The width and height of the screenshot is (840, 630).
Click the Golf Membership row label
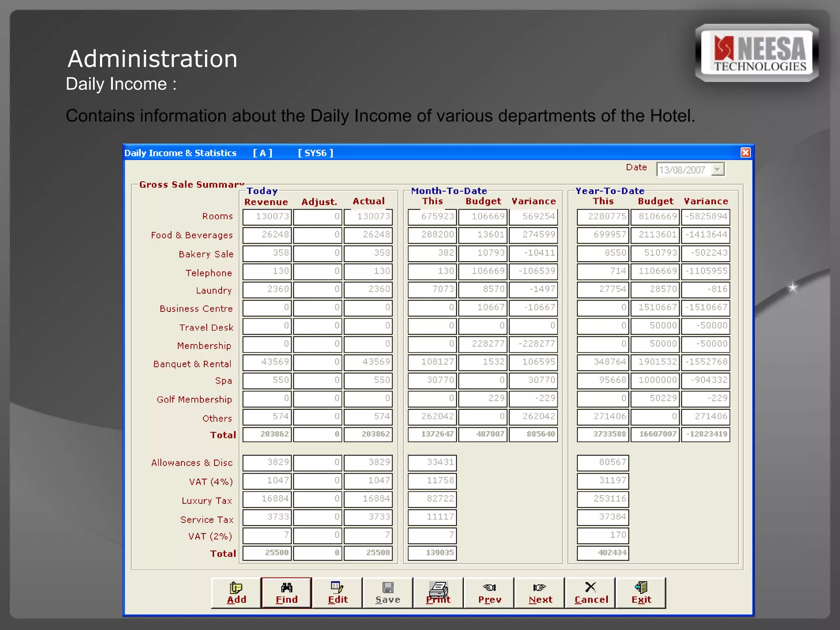coord(194,399)
